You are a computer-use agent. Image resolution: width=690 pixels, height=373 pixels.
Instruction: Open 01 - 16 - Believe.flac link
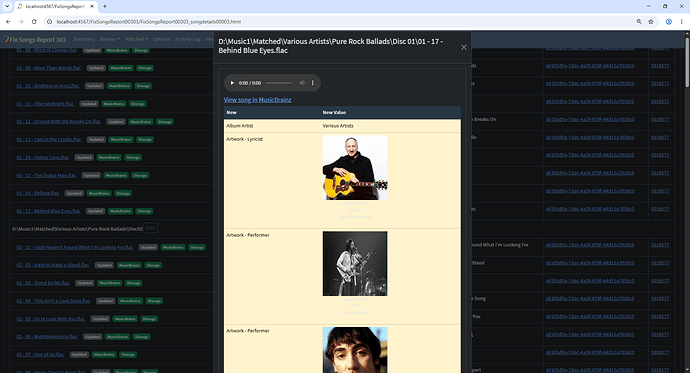point(38,193)
